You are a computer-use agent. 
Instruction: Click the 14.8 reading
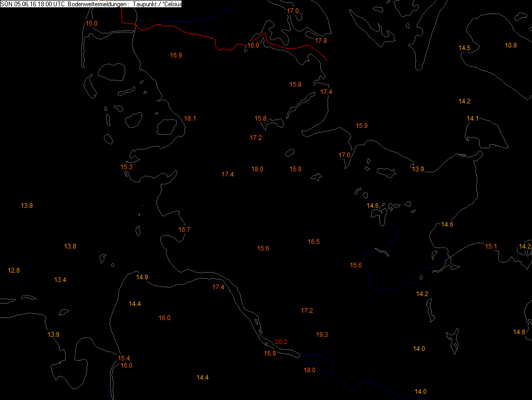tap(519, 332)
